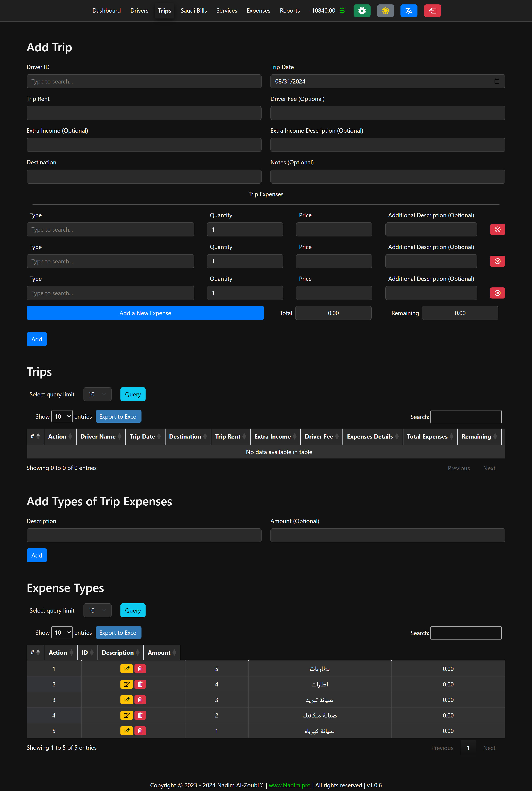The width and height of the screenshot is (532, 791).
Task: Sort Trips table by Trip Rent
Action: point(230,437)
